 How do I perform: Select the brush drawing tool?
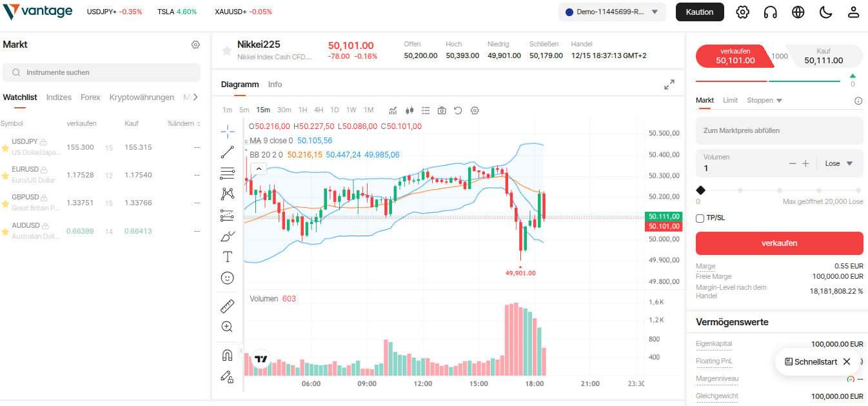click(x=227, y=236)
